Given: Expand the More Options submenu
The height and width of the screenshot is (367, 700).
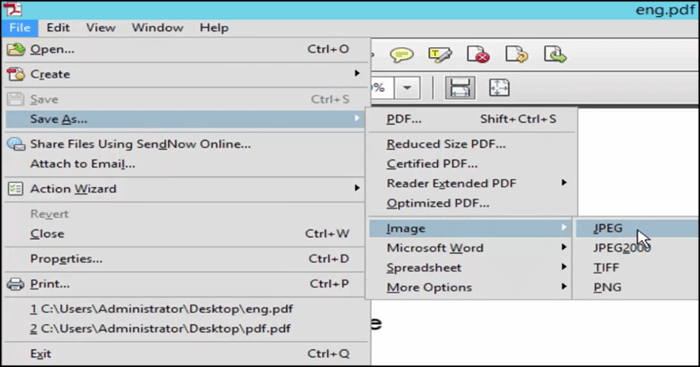Looking at the screenshot, I should [x=470, y=288].
